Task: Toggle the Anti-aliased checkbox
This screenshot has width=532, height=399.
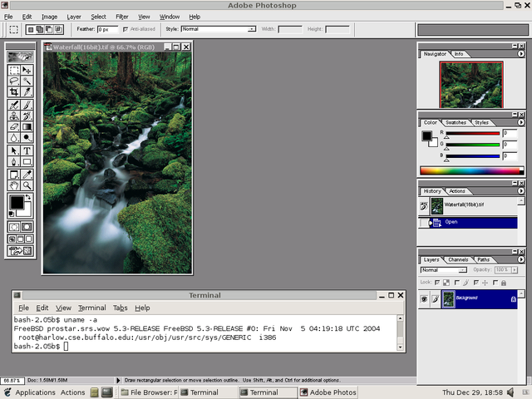Action: pyautogui.click(x=126, y=30)
